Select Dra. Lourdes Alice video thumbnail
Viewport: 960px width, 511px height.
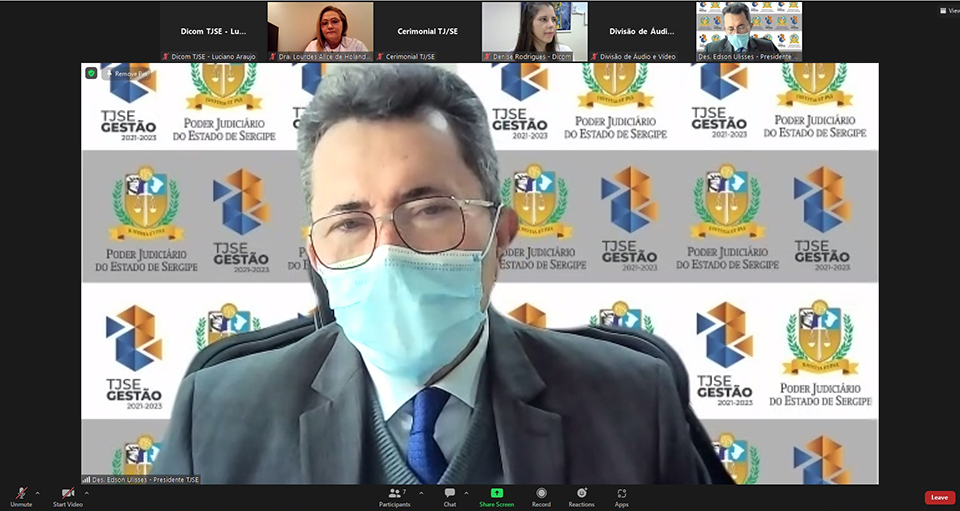pos(320,31)
